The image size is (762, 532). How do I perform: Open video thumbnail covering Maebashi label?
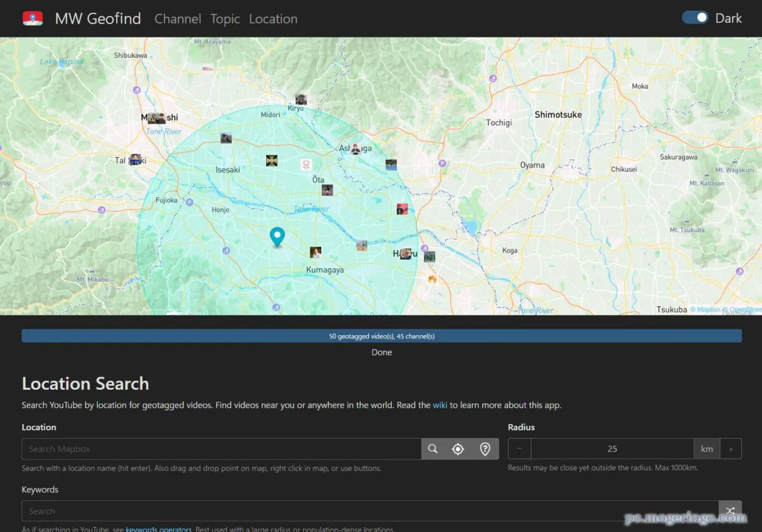[157, 118]
